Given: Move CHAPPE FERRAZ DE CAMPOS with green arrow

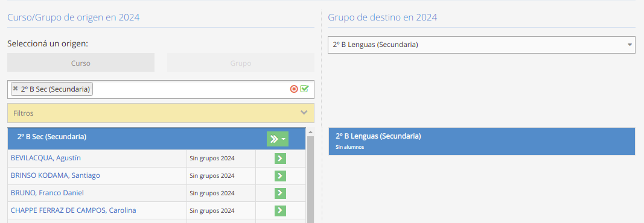Looking at the screenshot, I should [x=280, y=211].
